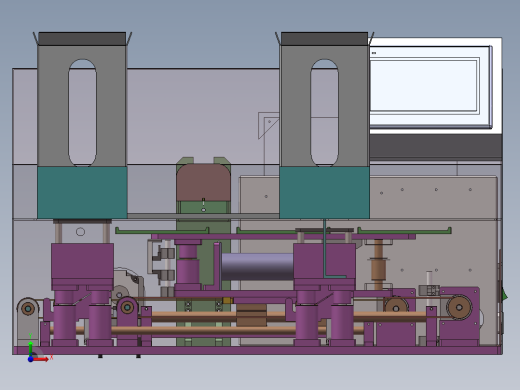
Task: Click the green triangle on right edge
Action: (505, 295)
